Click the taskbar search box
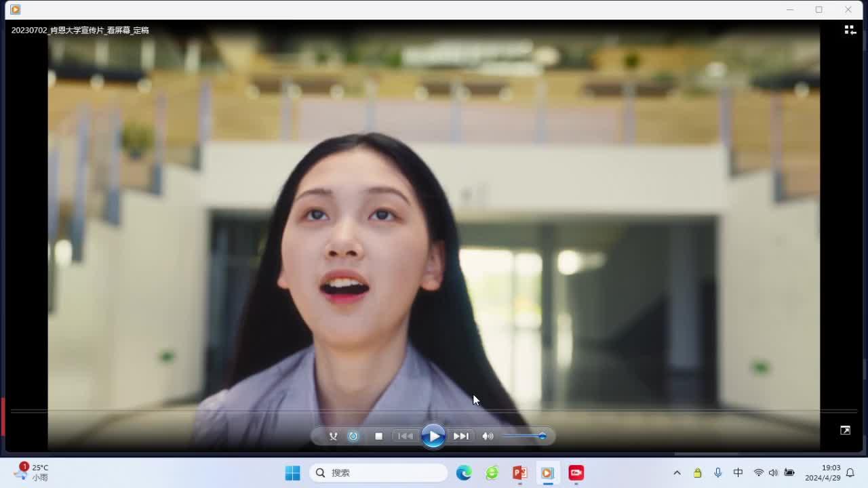The height and width of the screenshot is (488, 868). (x=378, y=473)
